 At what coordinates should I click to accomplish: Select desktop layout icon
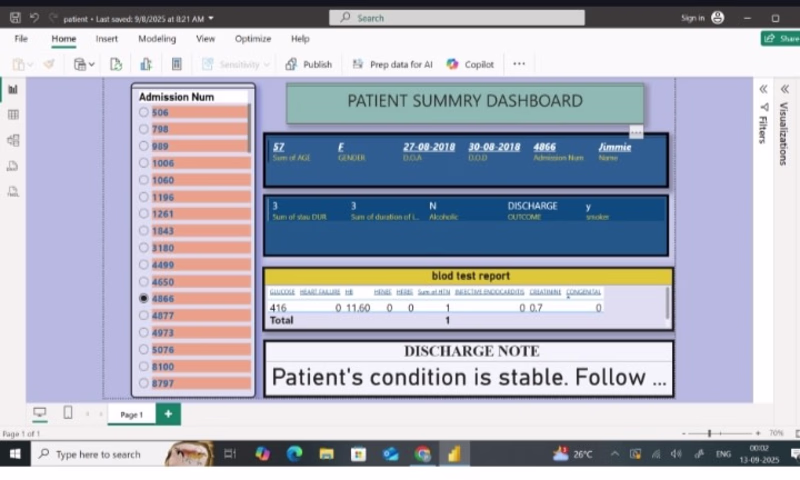(x=40, y=412)
